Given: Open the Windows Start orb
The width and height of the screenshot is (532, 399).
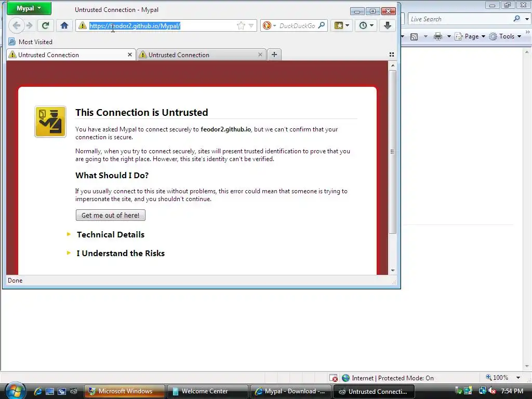Looking at the screenshot, I should click(x=15, y=391).
